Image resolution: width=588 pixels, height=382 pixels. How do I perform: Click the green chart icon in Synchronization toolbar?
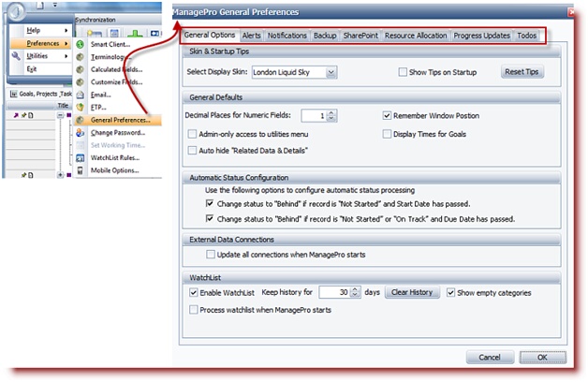coord(135,34)
